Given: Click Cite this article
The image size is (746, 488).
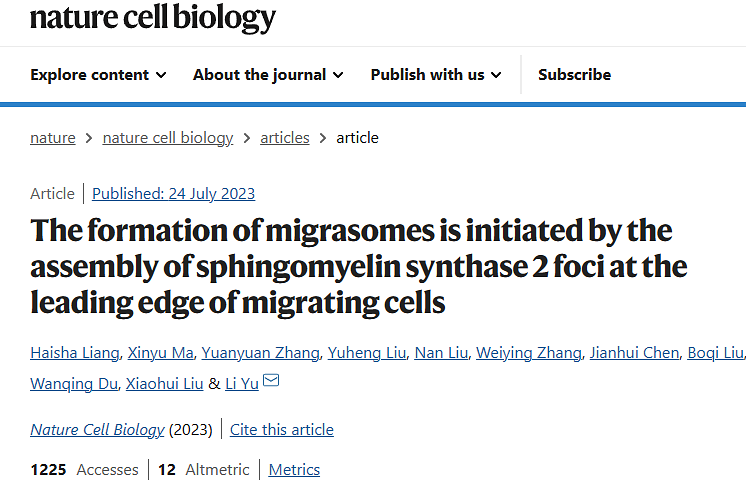Looking at the screenshot, I should [x=282, y=430].
